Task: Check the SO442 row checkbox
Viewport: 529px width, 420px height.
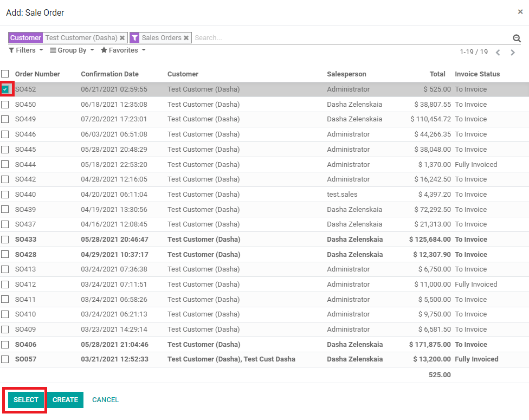Action: click(5, 179)
